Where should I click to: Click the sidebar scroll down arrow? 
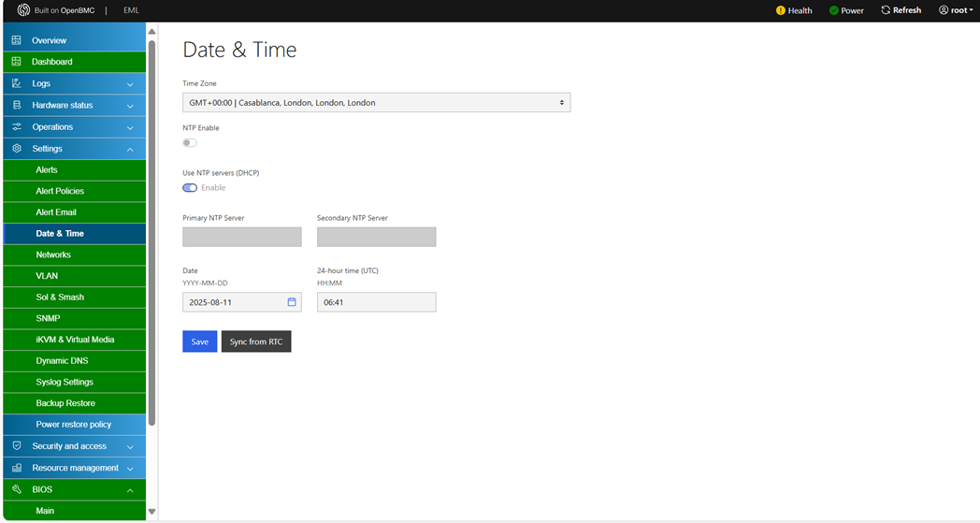[x=151, y=512]
